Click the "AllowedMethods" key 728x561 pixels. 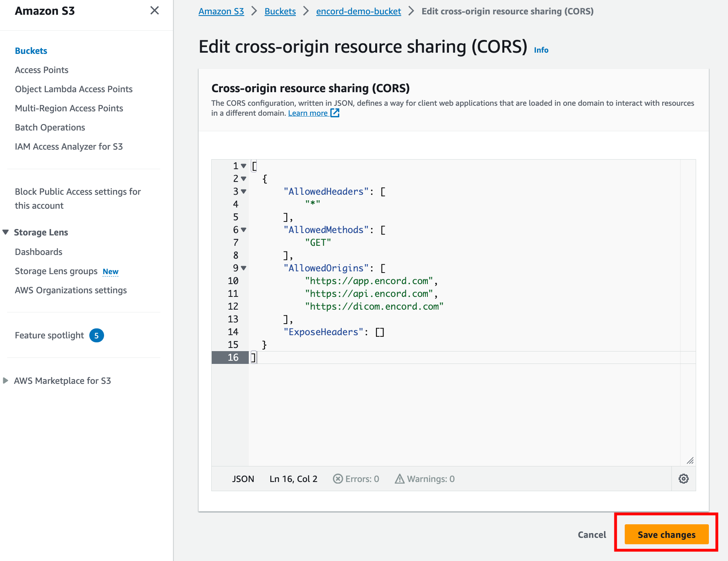click(x=326, y=230)
